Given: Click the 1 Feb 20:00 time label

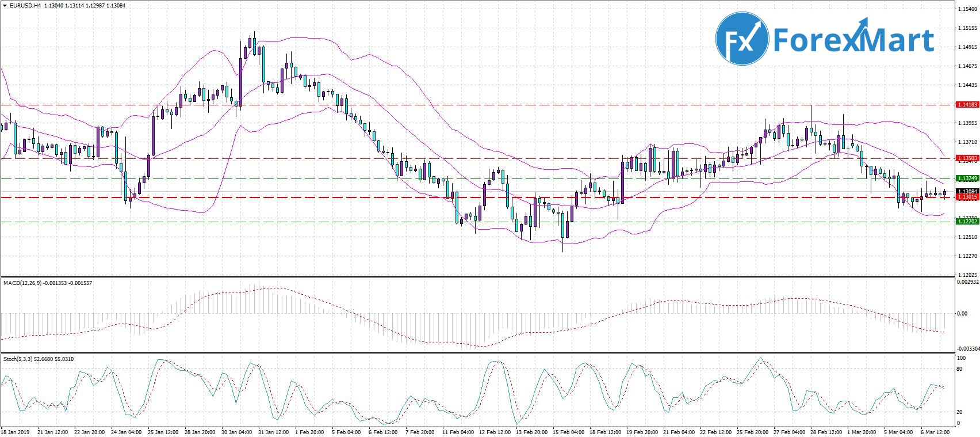Looking at the screenshot, I should click(309, 432).
